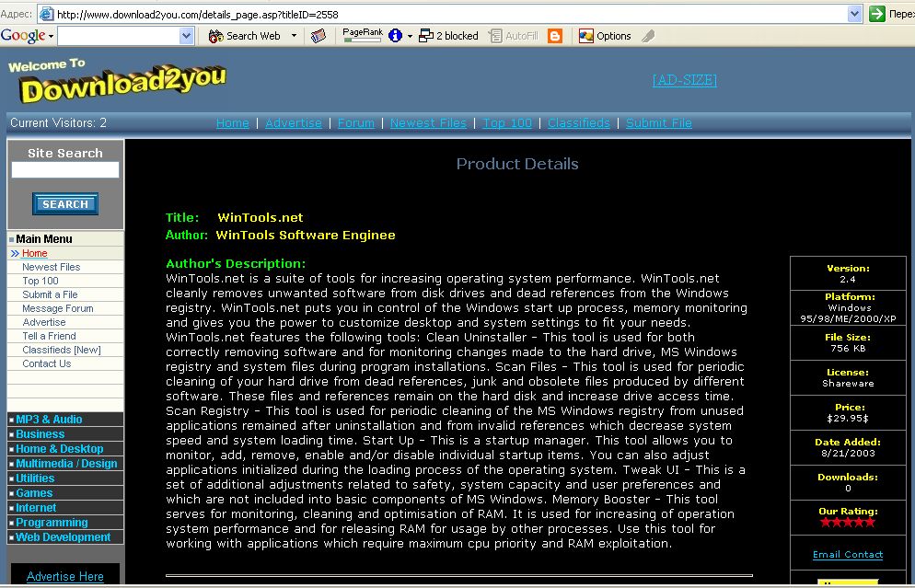
Task: Click the news icon next to Search Web
Action: click(x=318, y=36)
